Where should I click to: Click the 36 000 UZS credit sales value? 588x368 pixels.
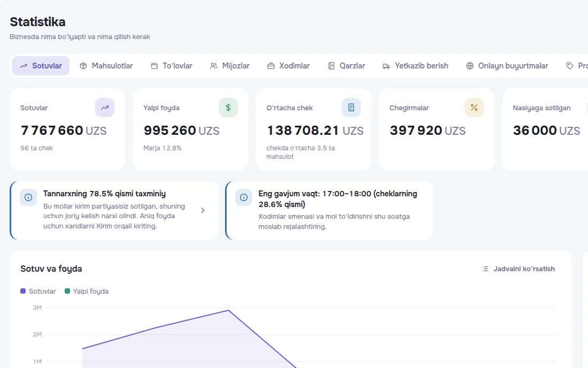coord(546,131)
